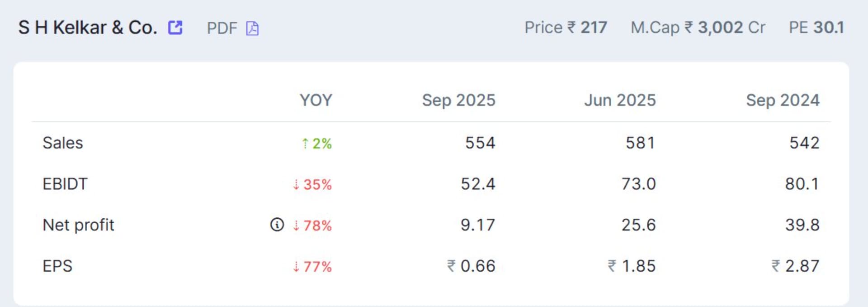The height and width of the screenshot is (307, 868).
Task: Open the PDF text link
Action: 222,29
